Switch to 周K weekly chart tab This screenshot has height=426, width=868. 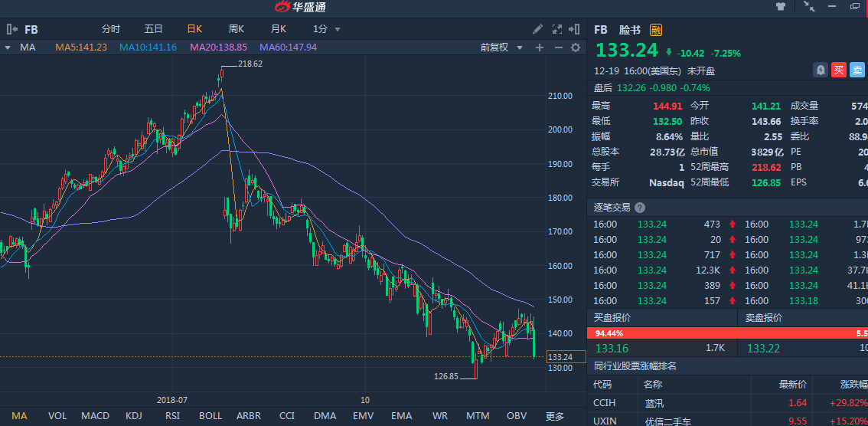236,29
